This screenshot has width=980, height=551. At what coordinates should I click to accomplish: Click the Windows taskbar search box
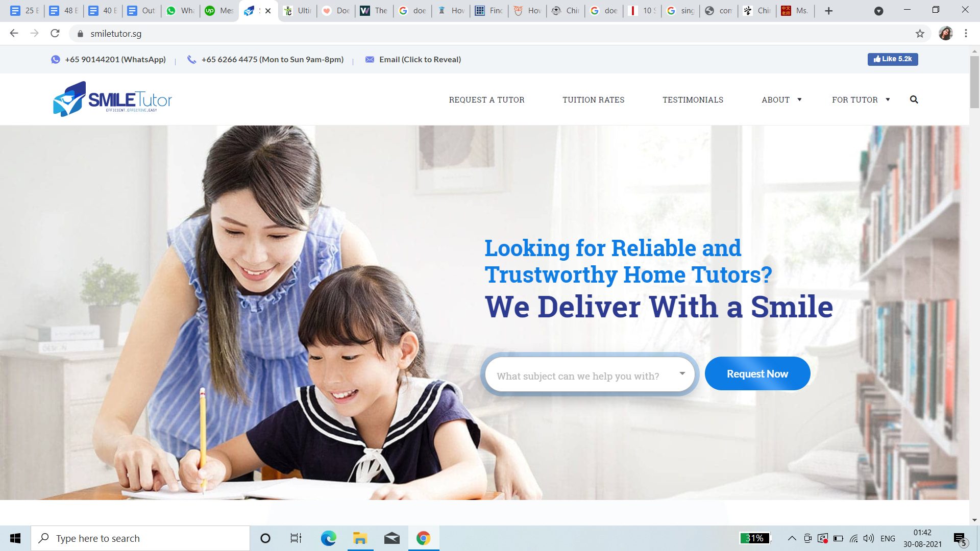tap(140, 538)
